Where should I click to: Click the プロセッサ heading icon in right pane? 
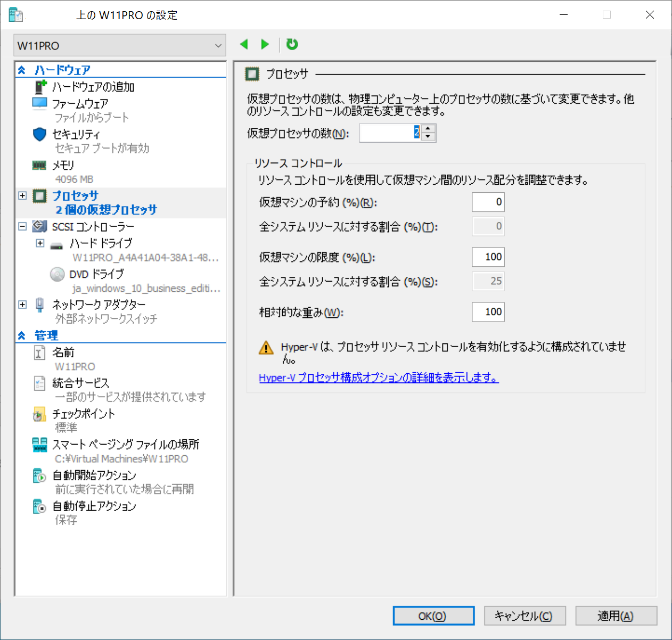tap(252, 74)
